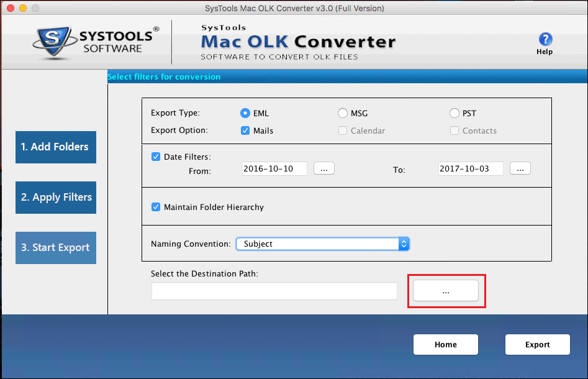Screen dimensions: 588x379
Task: Go to step 2. Apply Filters
Action: pyautogui.click(x=56, y=198)
